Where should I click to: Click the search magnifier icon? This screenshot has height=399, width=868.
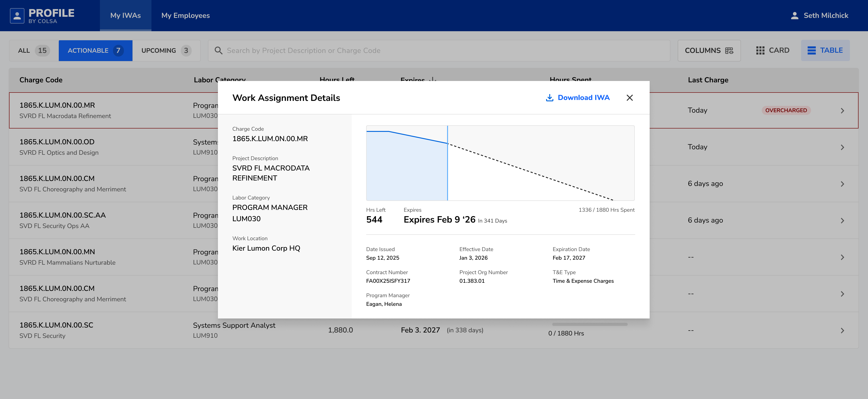[x=218, y=51]
